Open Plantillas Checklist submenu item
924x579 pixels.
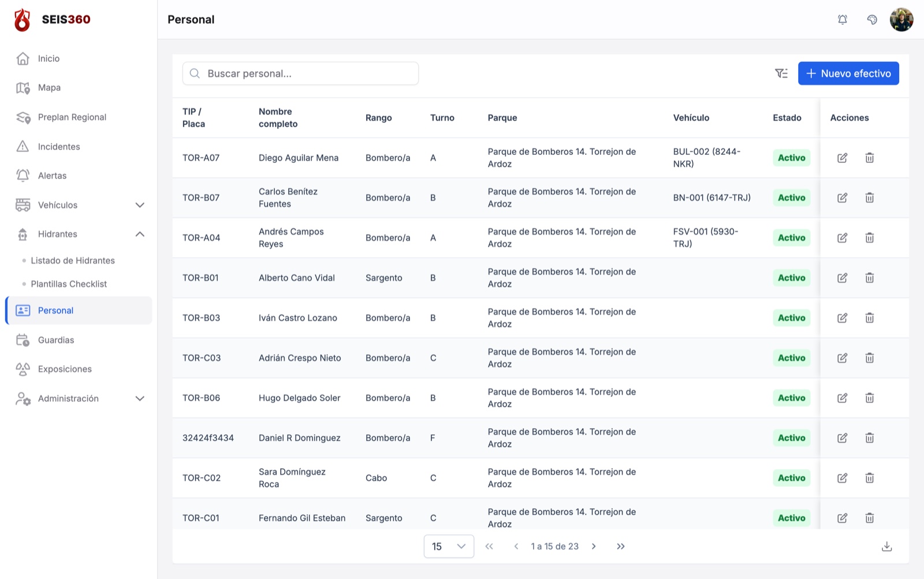(x=69, y=284)
